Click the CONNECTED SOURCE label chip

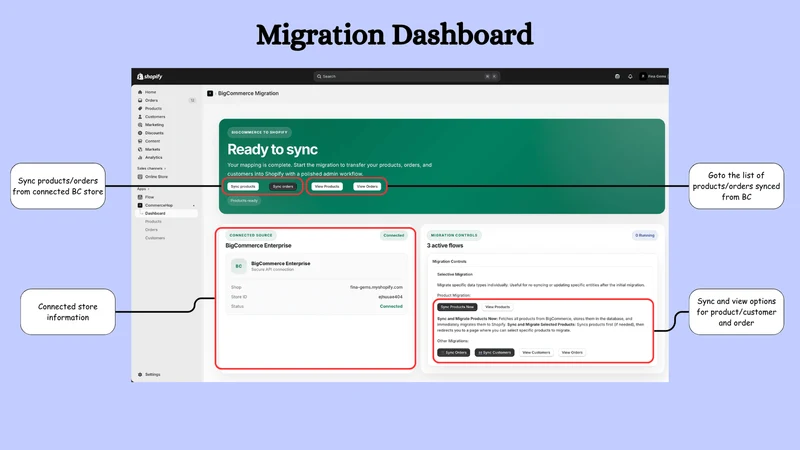click(x=251, y=236)
